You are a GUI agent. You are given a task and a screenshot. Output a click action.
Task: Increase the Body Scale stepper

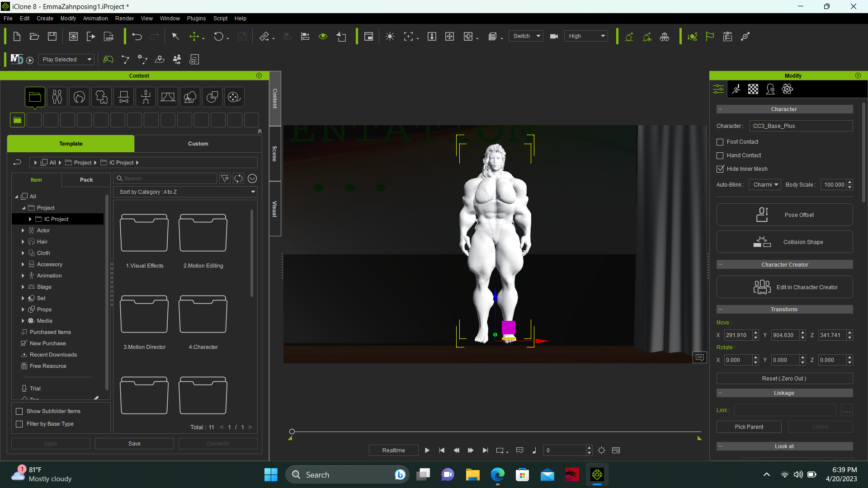[850, 182]
